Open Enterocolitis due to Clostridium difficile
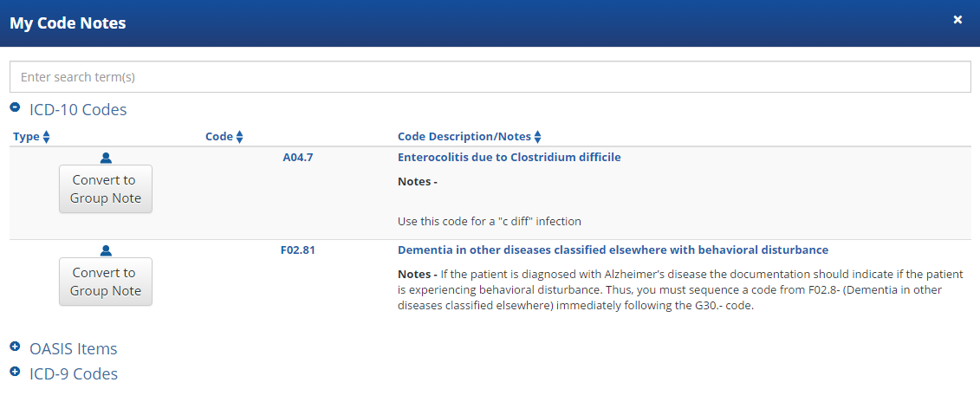Image resolution: width=980 pixels, height=402 pixels. pos(509,158)
